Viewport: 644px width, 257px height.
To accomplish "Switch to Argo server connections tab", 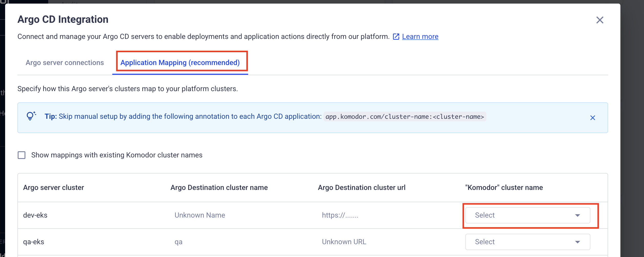I will 65,63.
